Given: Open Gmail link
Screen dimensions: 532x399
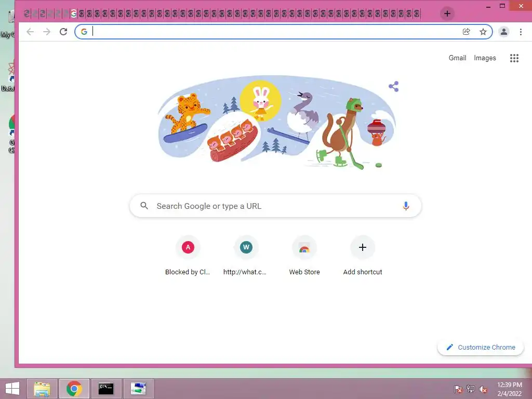Looking at the screenshot, I should tap(457, 58).
